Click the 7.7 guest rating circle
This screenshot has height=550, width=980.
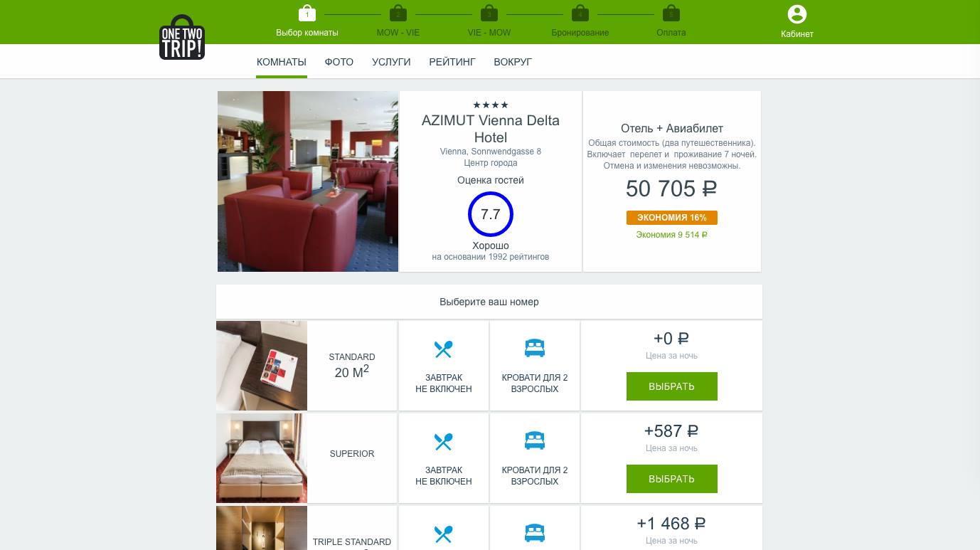[x=491, y=214]
